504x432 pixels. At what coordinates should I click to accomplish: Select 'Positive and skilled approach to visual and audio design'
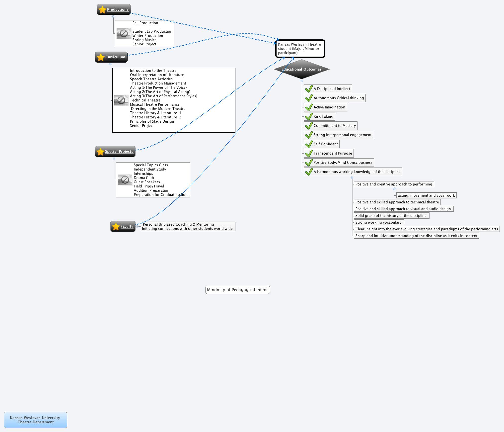pyautogui.click(x=404, y=209)
